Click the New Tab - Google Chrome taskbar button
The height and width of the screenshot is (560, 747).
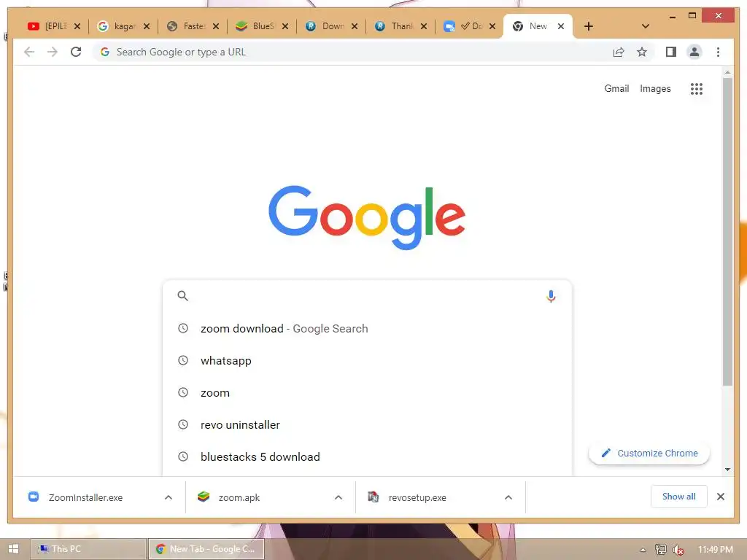pyautogui.click(x=206, y=549)
